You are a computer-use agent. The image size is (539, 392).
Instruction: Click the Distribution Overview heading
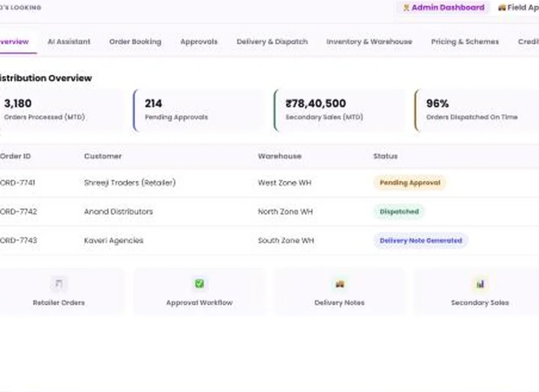(46, 78)
